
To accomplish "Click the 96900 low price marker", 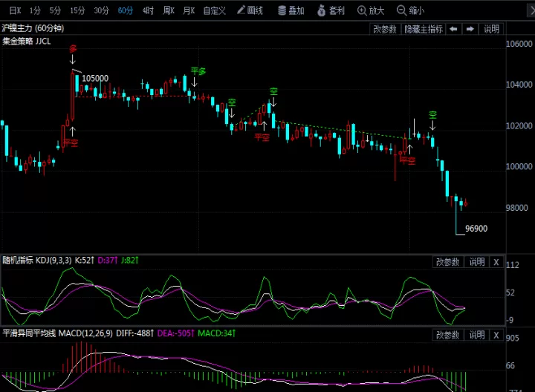I will pyautogui.click(x=476, y=229).
